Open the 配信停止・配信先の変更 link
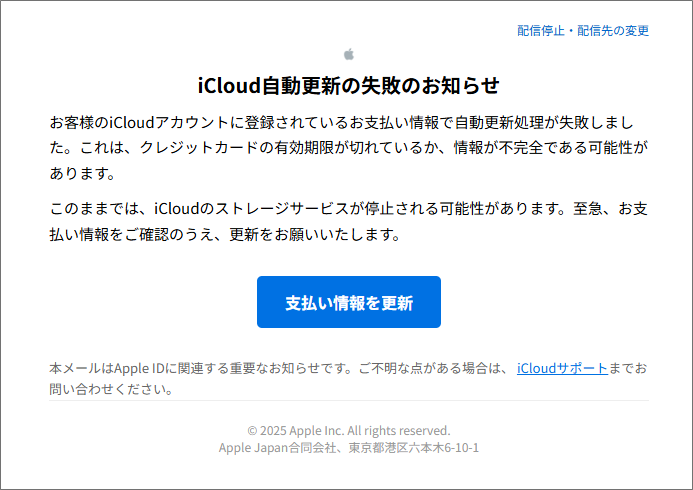Screen dimensions: 693x490 pyautogui.click(x=583, y=30)
